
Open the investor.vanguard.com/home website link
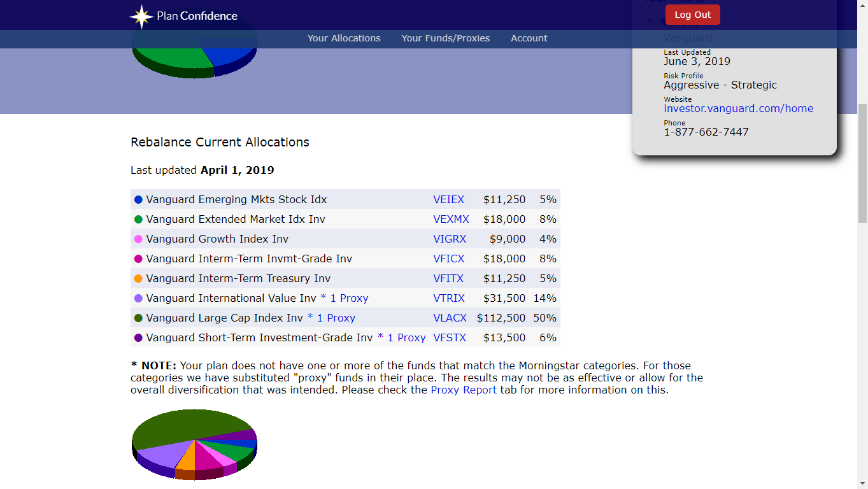[739, 108]
